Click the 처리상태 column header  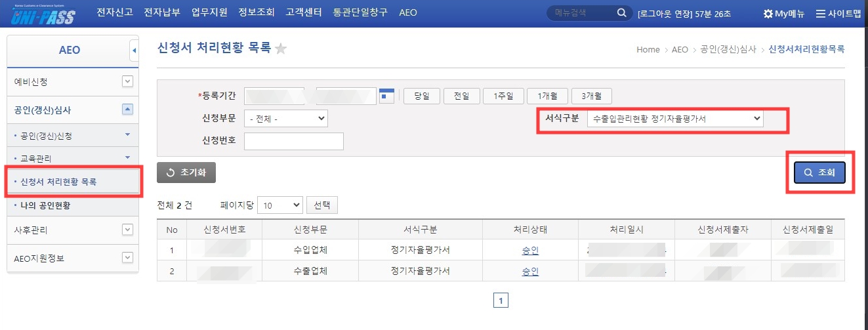[x=530, y=230]
